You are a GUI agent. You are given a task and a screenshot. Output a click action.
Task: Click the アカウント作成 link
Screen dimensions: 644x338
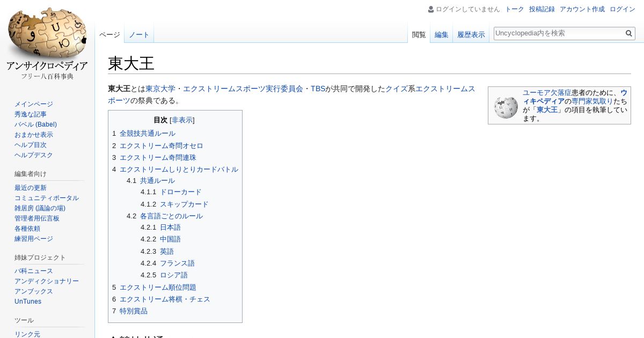[582, 9]
